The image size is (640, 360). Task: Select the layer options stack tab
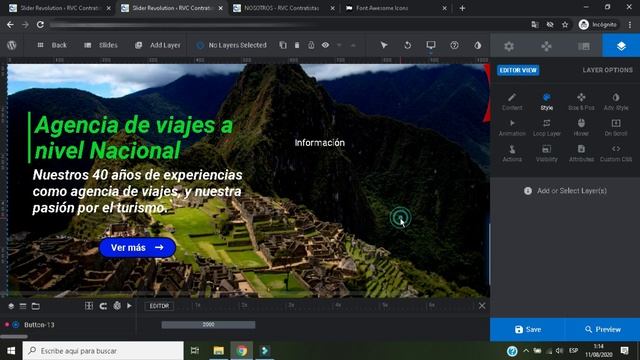click(621, 46)
